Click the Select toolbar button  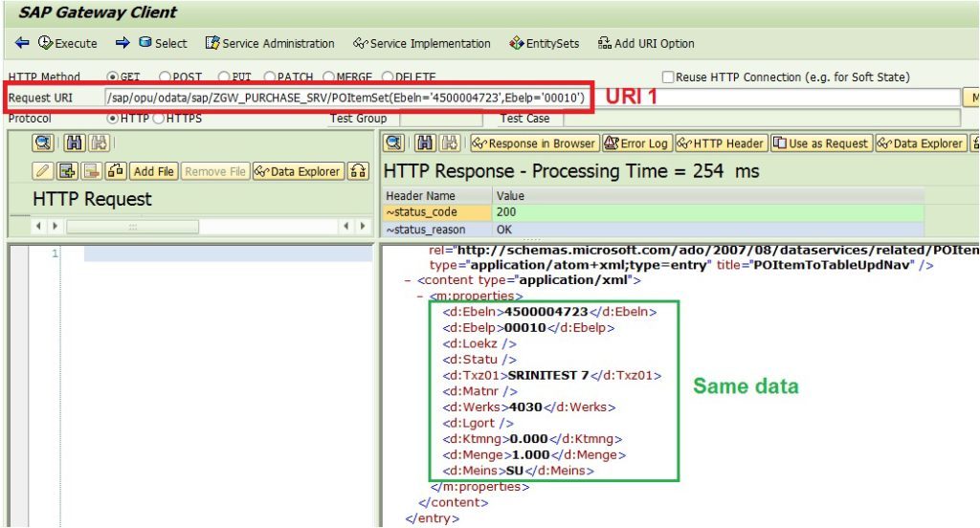click(163, 43)
